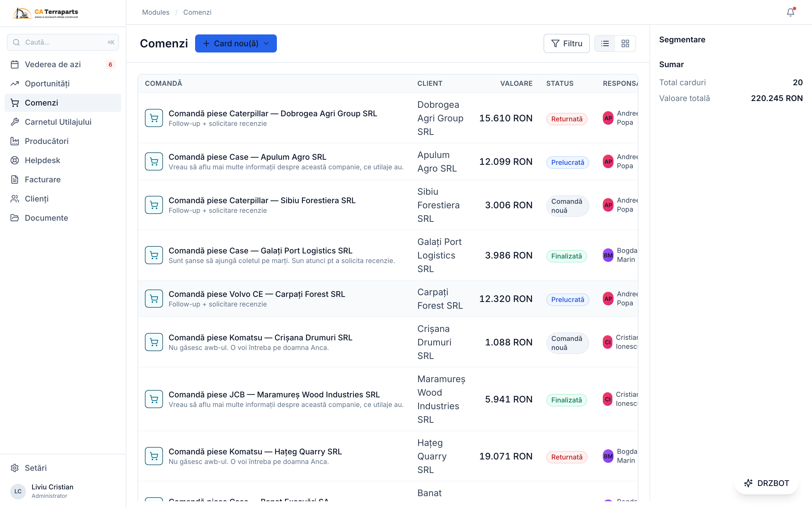Image resolution: width=812 pixels, height=508 pixels.
Task: Click the cart icon for Apulum Agro order
Action: (x=154, y=161)
